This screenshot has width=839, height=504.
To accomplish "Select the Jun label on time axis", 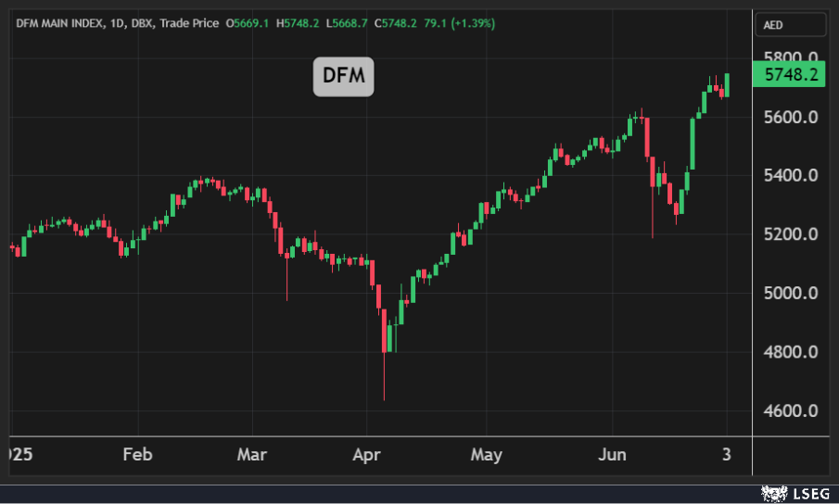I will click(x=612, y=455).
